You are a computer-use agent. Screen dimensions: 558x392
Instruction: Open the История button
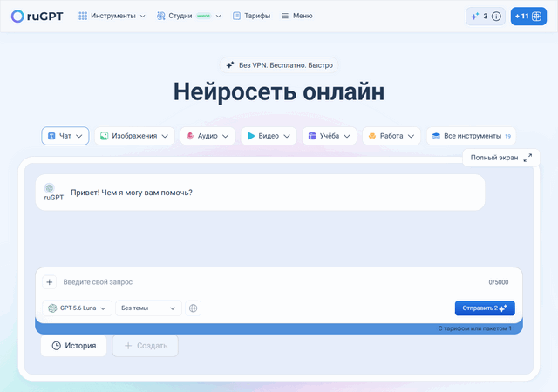(73, 346)
